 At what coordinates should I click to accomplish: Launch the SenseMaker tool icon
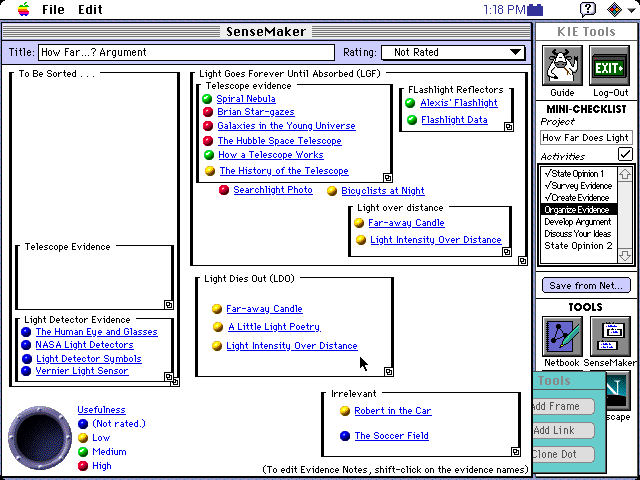(x=610, y=336)
